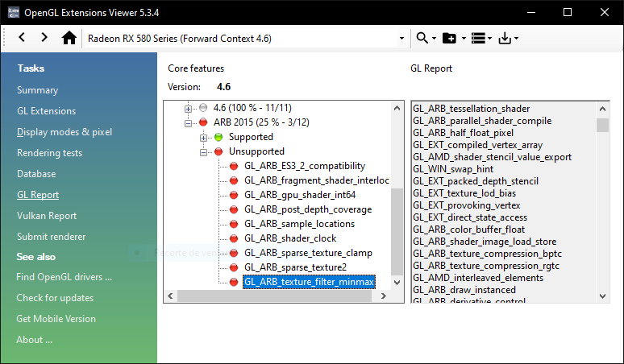Click the tree's horizontal scroll left arrow
This screenshot has width=624, height=364.
[x=171, y=296]
